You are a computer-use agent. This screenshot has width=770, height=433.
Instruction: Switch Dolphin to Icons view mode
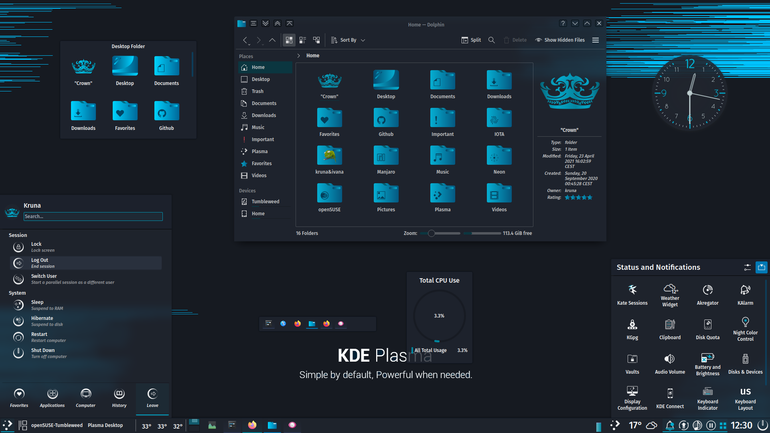pos(289,40)
